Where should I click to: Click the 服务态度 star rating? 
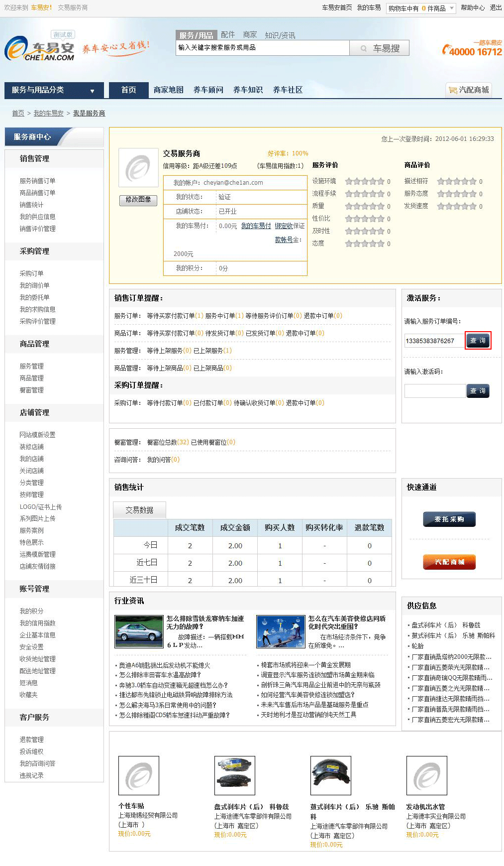point(457,194)
